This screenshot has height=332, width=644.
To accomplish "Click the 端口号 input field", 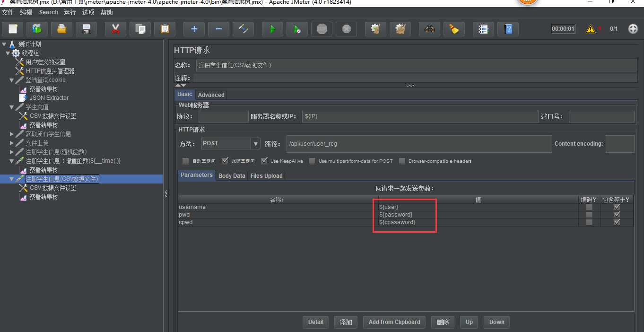I will pyautogui.click(x=601, y=116).
